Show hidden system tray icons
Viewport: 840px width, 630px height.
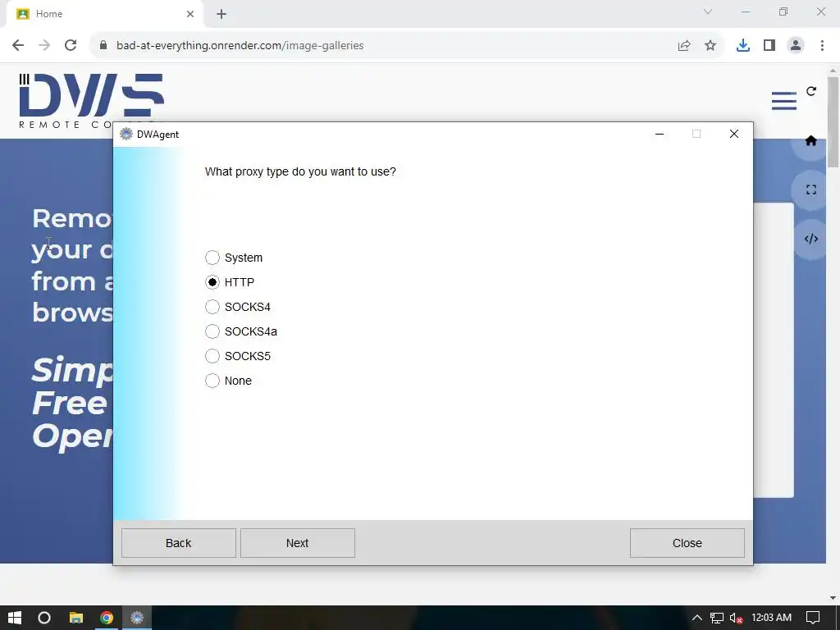(696, 618)
